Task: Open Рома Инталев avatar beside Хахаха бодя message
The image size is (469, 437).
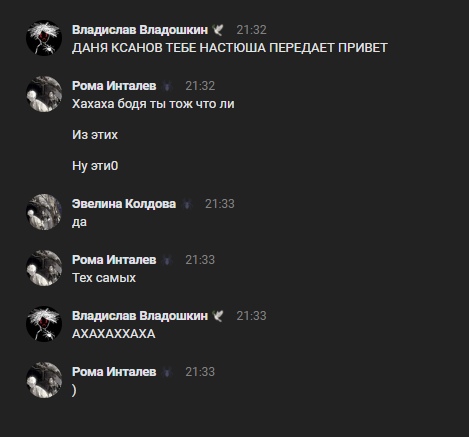Action: click(x=44, y=94)
